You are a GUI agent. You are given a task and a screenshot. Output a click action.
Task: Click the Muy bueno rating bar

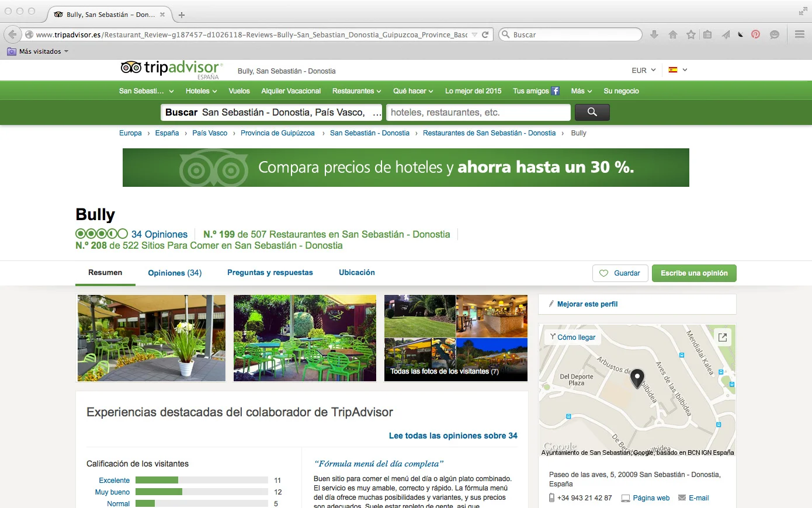point(202,492)
